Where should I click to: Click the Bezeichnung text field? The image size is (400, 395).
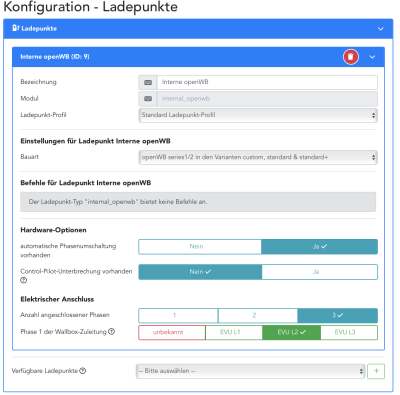click(x=267, y=82)
